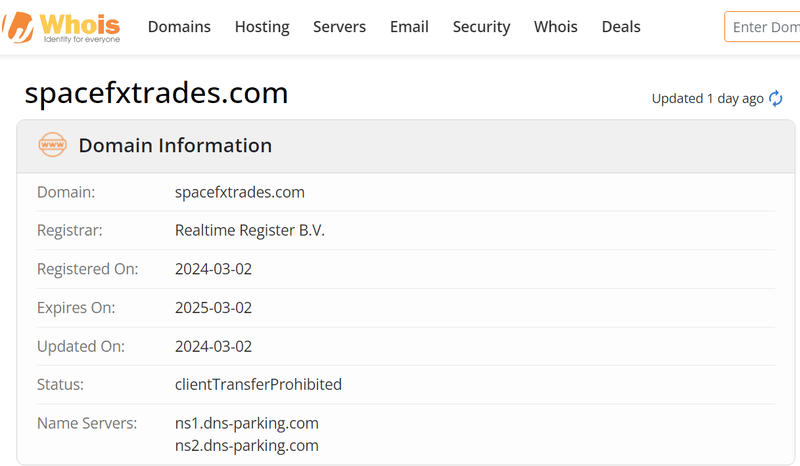Select the status clientTransferProhibited
Image resolution: width=800 pixels, height=466 pixels.
[258, 384]
